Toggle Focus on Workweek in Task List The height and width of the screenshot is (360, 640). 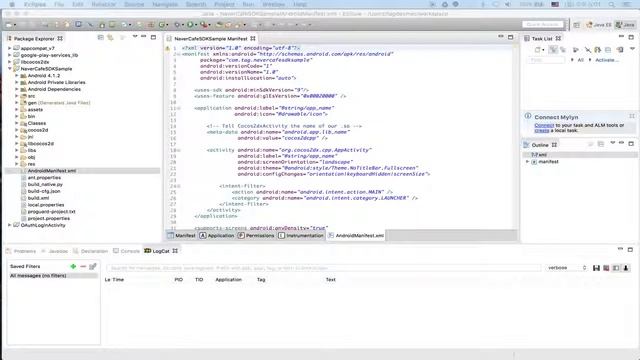[576, 49]
